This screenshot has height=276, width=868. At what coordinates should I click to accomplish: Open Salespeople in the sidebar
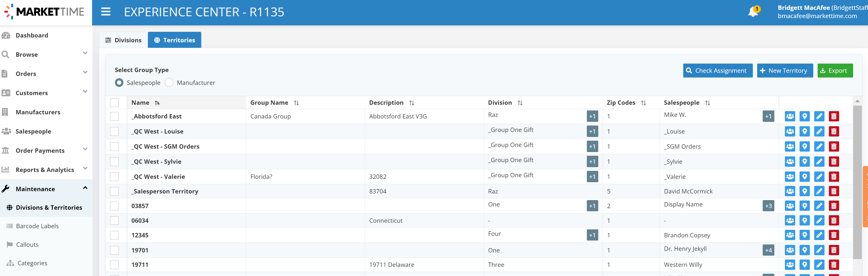(x=33, y=131)
